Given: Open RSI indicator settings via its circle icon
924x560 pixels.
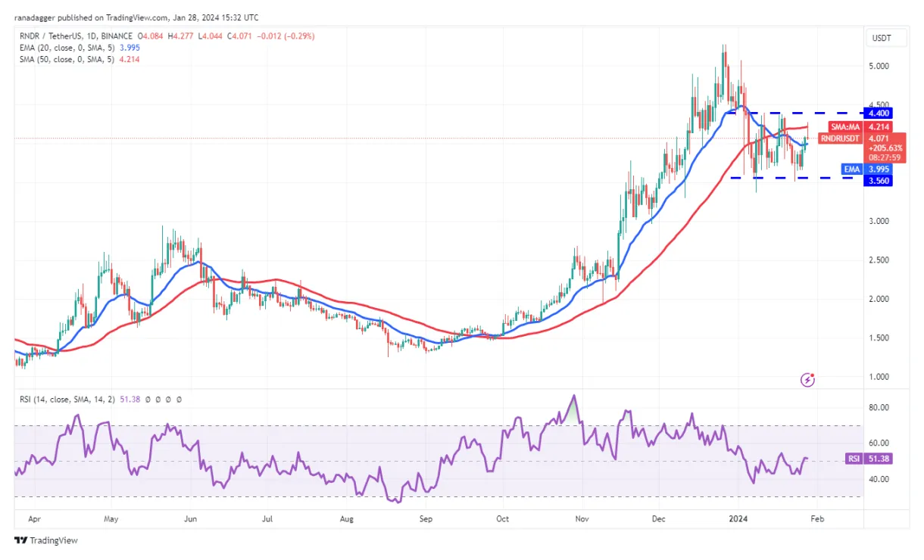Looking at the screenshot, I should pyautogui.click(x=149, y=399).
